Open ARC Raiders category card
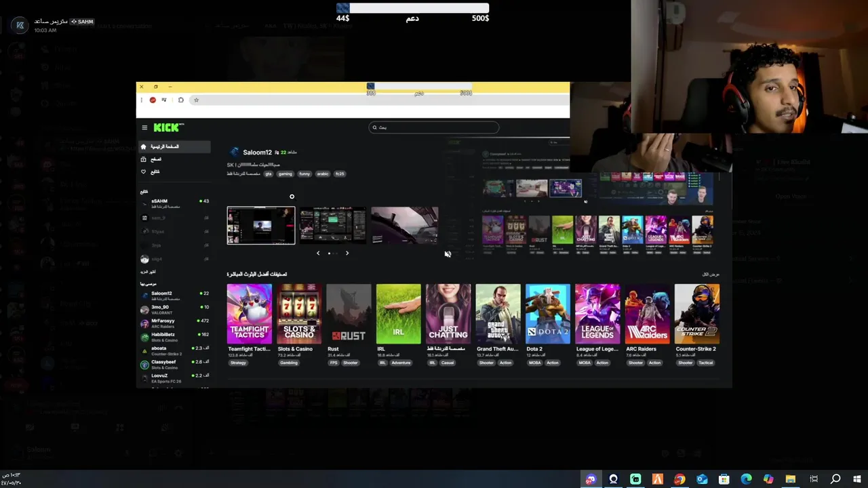 point(648,314)
